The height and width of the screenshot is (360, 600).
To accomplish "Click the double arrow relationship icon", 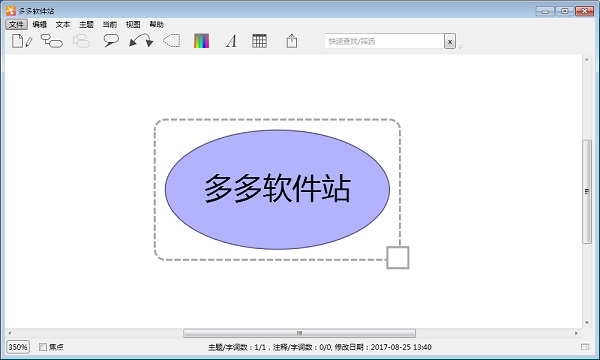I will 141,41.
